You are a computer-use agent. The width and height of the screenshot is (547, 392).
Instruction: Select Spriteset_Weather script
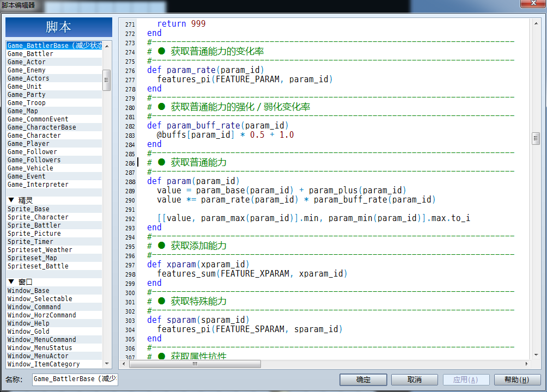(x=55, y=250)
